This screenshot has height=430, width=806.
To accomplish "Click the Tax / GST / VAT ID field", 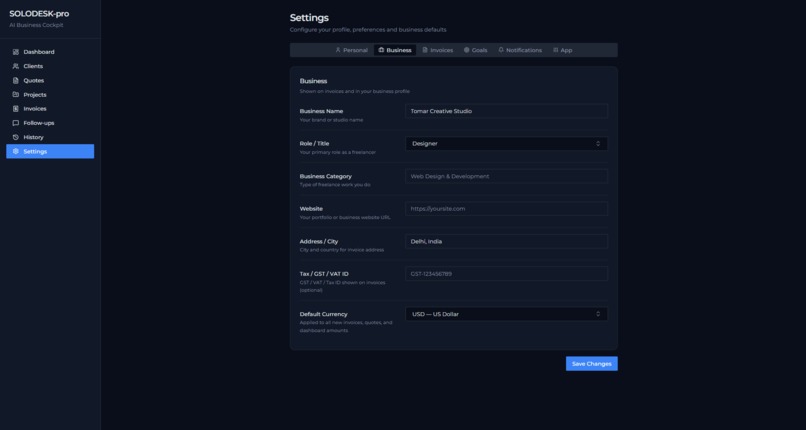I will click(x=506, y=274).
